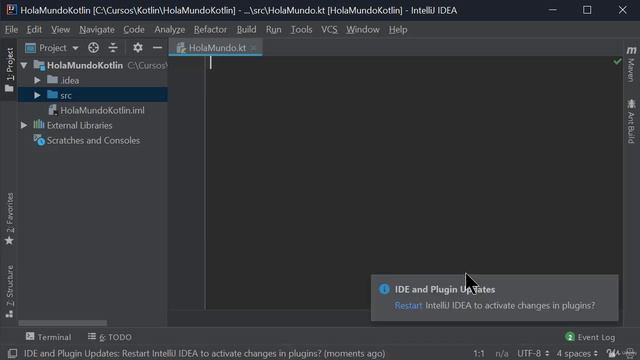640x360 pixels.
Task: Open the VCS menu
Action: pyautogui.click(x=329, y=29)
